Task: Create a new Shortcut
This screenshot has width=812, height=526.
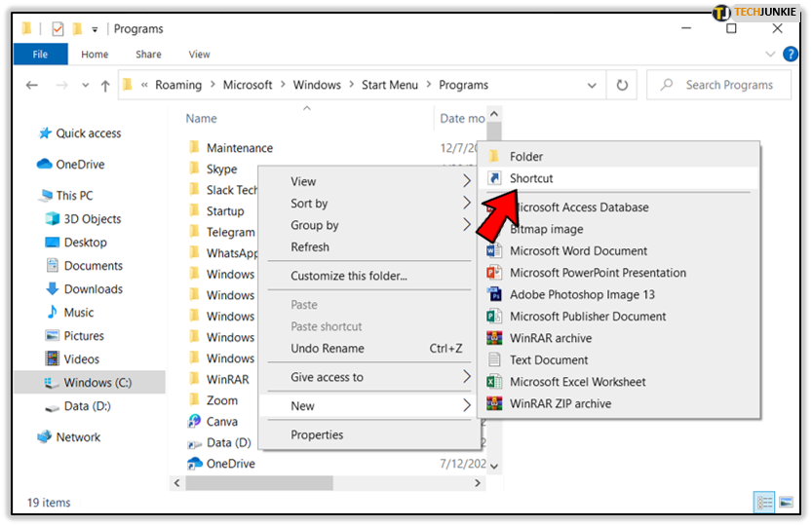Action: [x=619, y=178]
